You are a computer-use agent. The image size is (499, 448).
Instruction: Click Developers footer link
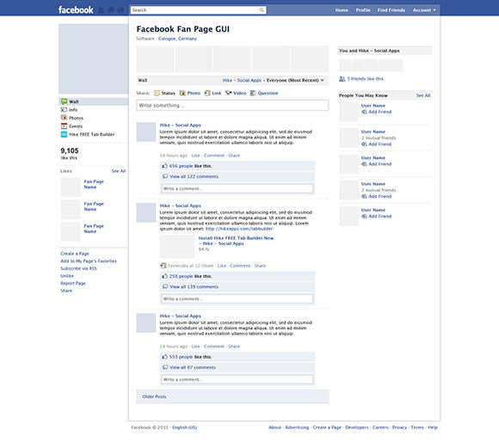coord(357,427)
